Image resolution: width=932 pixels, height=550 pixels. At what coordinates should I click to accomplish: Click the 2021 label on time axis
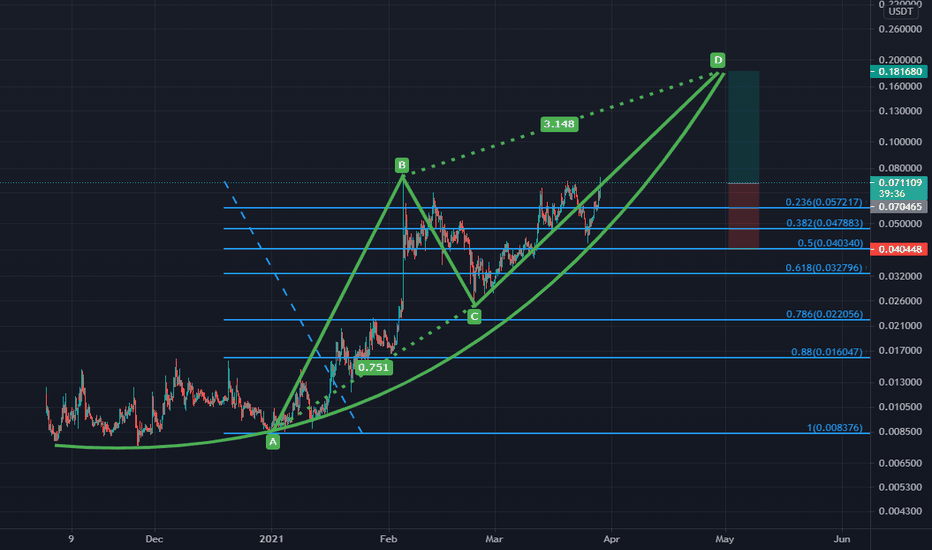click(x=272, y=539)
